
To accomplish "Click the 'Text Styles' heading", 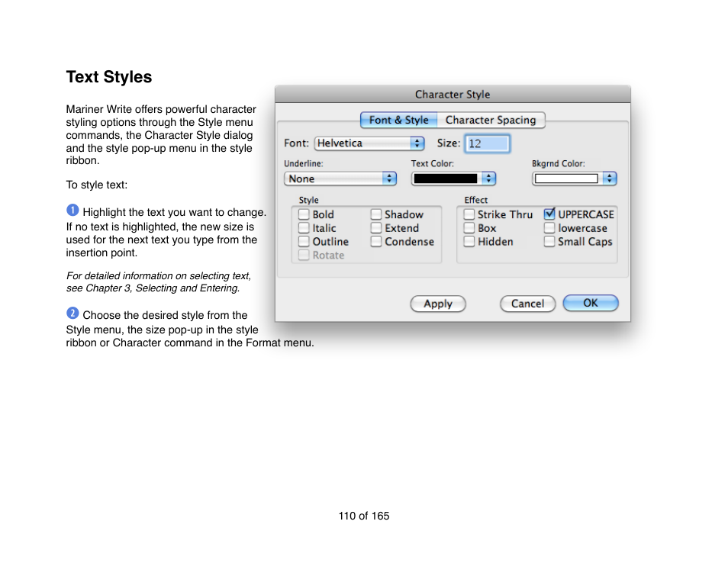I will click(109, 77).
